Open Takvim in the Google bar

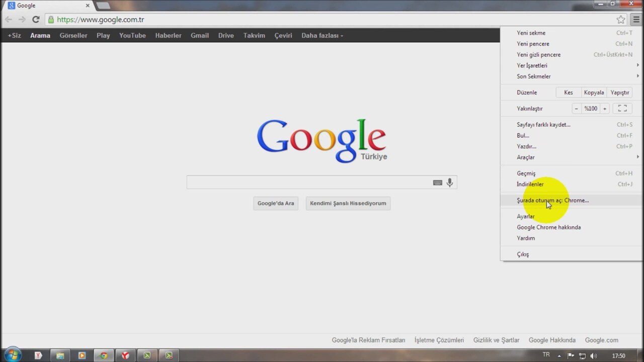tap(254, 36)
